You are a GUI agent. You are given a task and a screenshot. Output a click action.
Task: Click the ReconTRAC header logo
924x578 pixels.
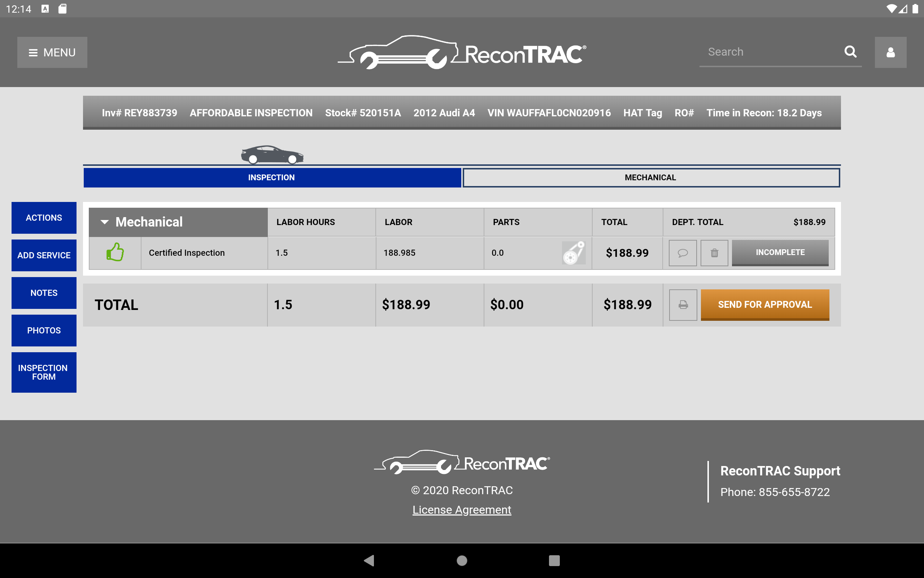[x=462, y=53]
